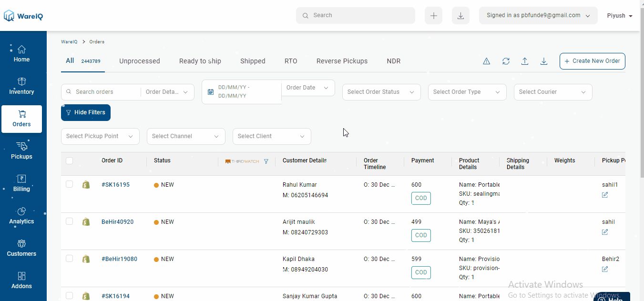Open the Select Channel dropdown
Image resolution: width=644 pixels, height=301 pixels.
click(x=186, y=136)
